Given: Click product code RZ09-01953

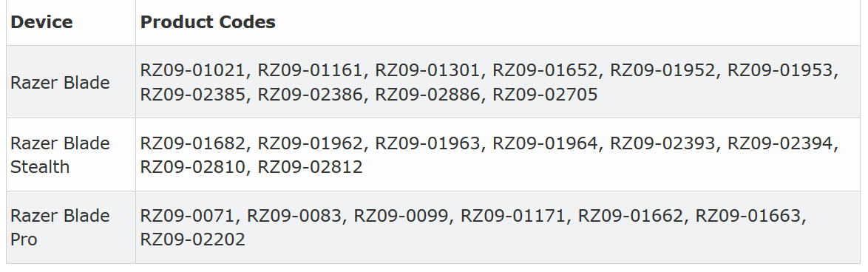Looking at the screenshot, I should (x=779, y=70).
